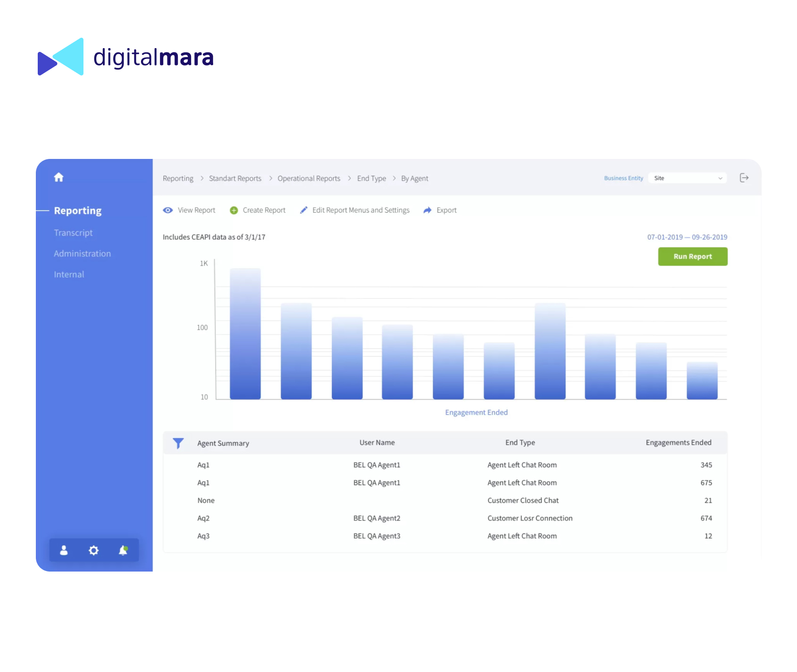Expand the Site business entity dropdown
This screenshot has height=672, width=797.
point(688,178)
